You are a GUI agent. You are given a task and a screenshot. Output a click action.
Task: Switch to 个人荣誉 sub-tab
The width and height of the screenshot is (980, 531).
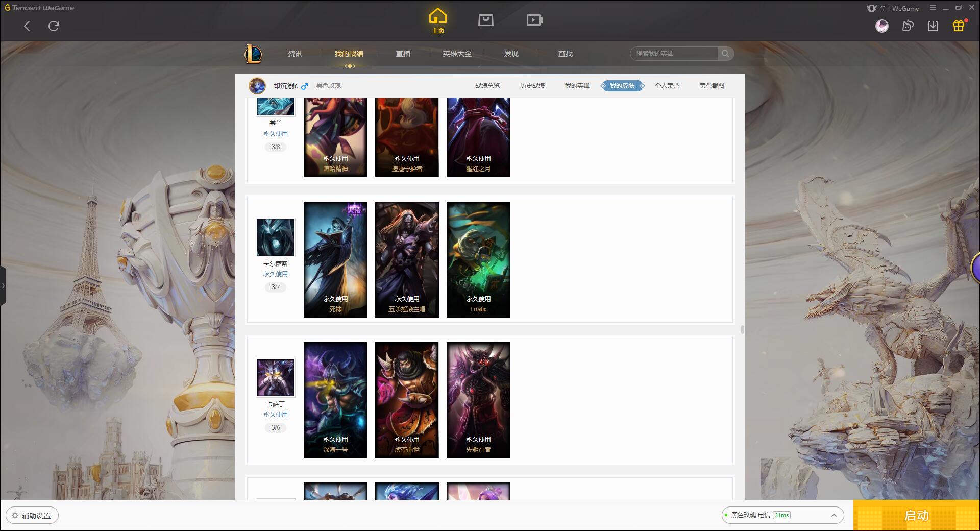coord(667,86)
